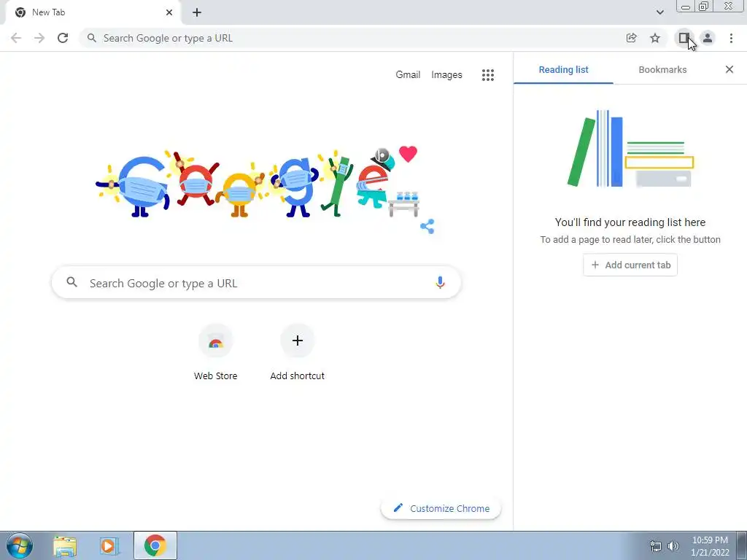747x560 pixels.
Task: Launch Windows Media Player from the taskbar
Action: coord(109,545)
